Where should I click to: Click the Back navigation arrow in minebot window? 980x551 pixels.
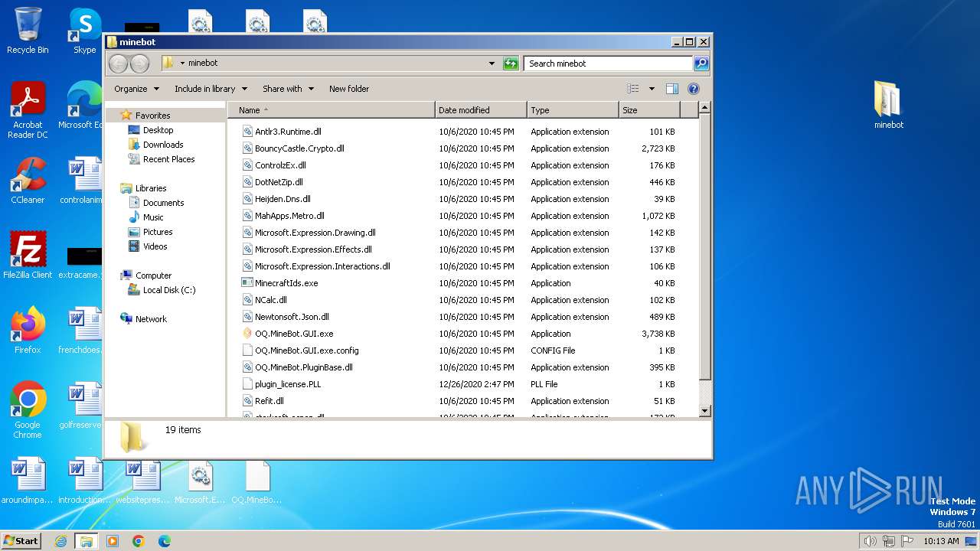(x=118, y=64)
